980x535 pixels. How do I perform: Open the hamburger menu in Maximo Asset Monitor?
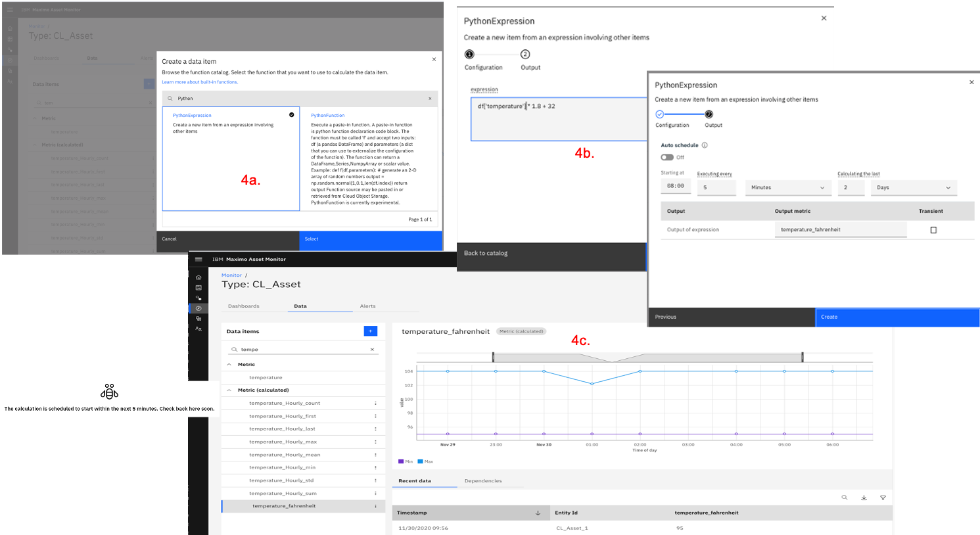tap(198, 259)
